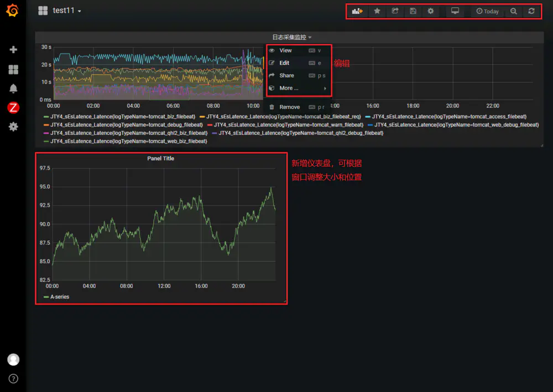Zoom out time range with magnifier icon
The height and width of the screenshot is (392, 553).
point(514,11)
